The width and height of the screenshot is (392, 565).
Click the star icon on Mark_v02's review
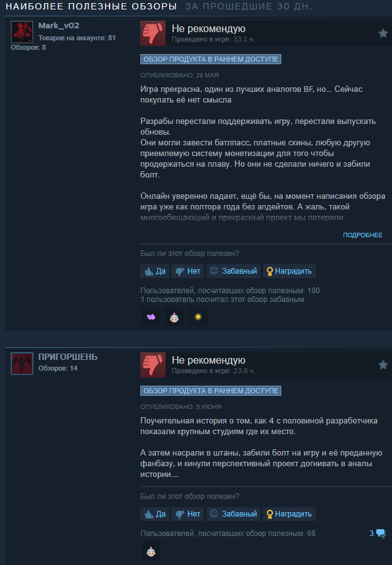383,33
